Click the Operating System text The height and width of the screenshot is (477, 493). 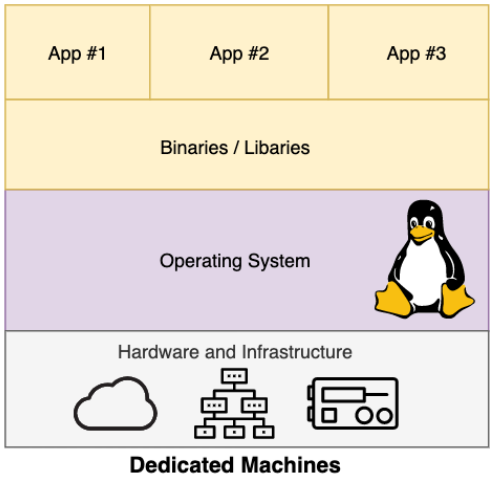tap(235, 261)
